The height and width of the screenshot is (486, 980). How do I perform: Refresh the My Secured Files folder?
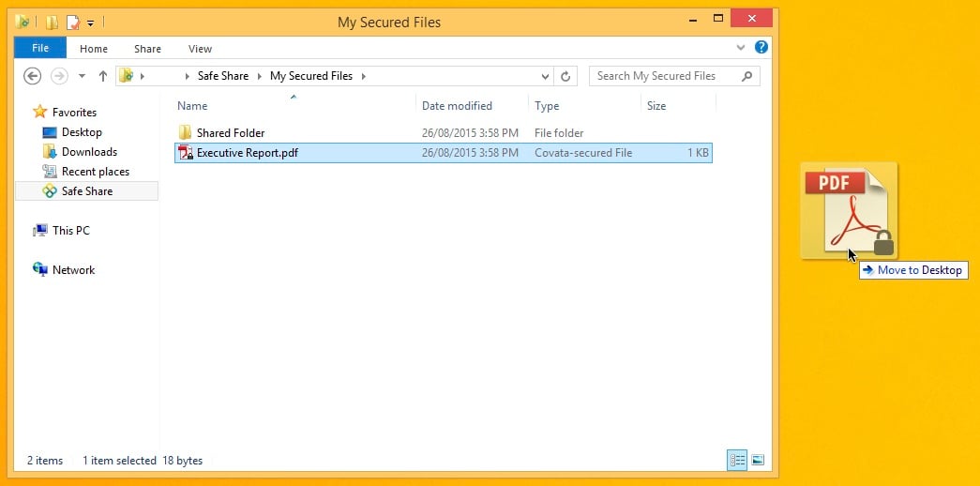[565, 76]
